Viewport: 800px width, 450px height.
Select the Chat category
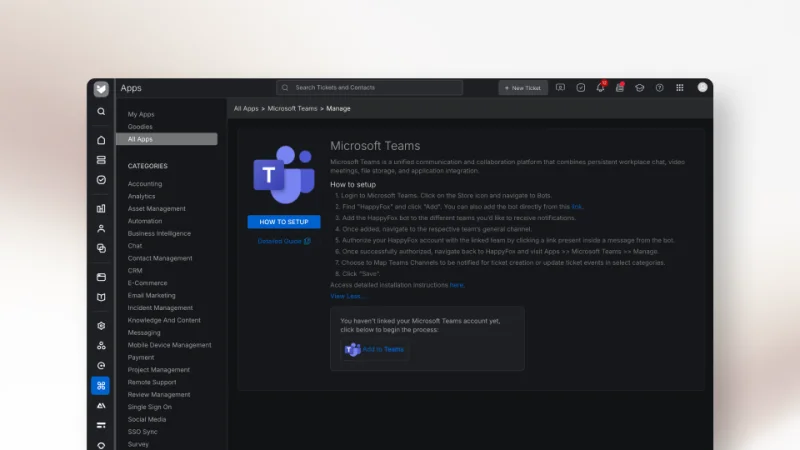135,245
